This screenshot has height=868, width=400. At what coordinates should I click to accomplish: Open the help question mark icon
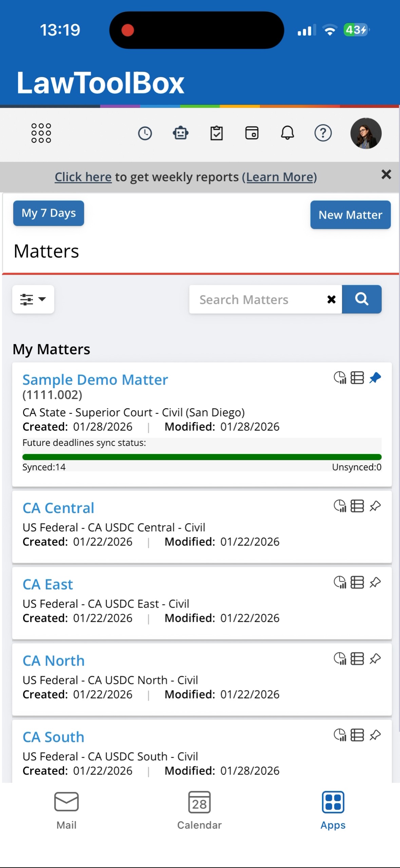[323, 133]
